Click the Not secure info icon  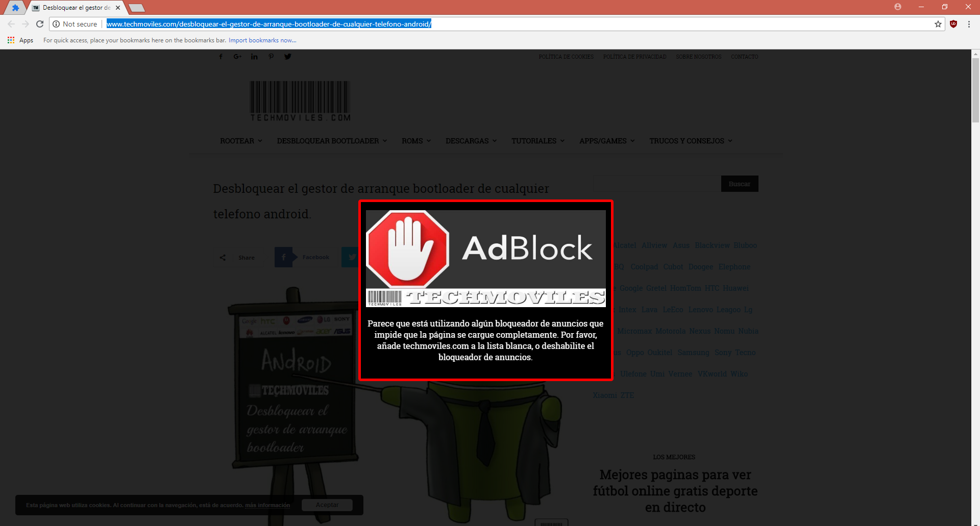[56, 23]
